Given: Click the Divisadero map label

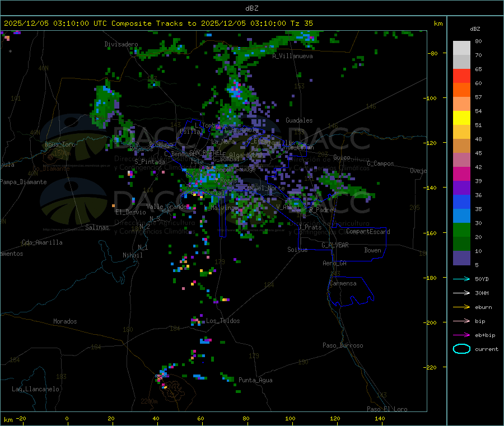Looking at the screenshot, I should click(121, 44).
